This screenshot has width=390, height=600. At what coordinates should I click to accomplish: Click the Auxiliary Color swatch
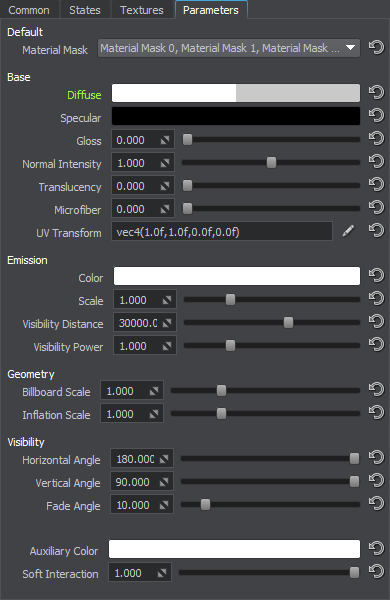coord(234,549)
